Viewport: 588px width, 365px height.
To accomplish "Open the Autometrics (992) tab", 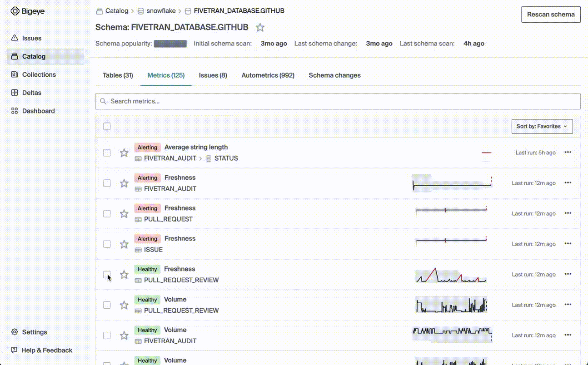I will [x=268, y=75].
